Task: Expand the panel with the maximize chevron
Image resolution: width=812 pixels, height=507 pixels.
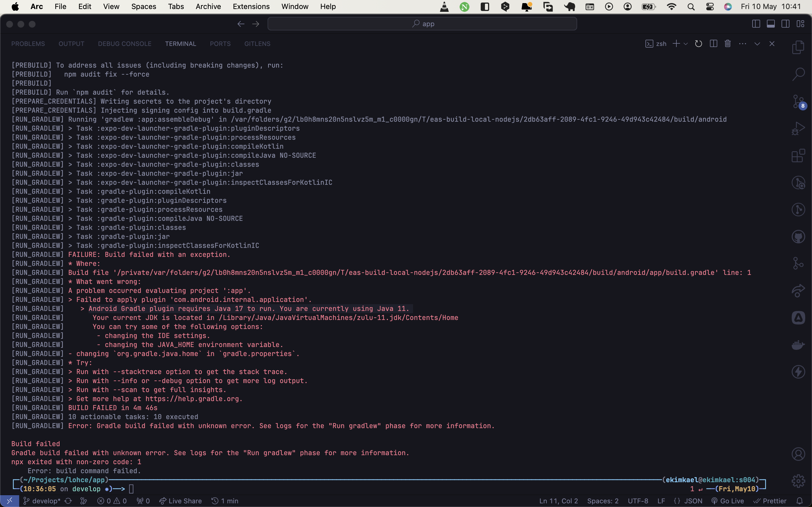Action: pyautogui.click(x=757, y=44)
